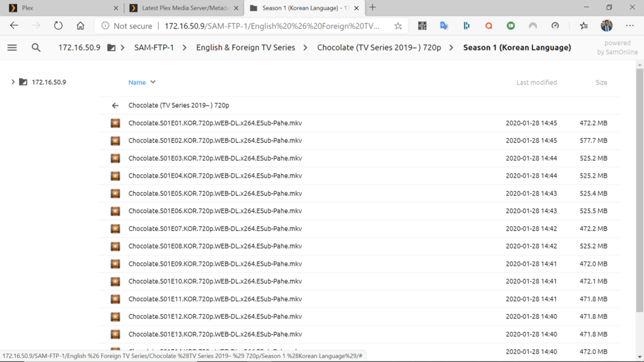Go up to Chocolate (TV Series 2019– ) 720p folder

point(179,106)
